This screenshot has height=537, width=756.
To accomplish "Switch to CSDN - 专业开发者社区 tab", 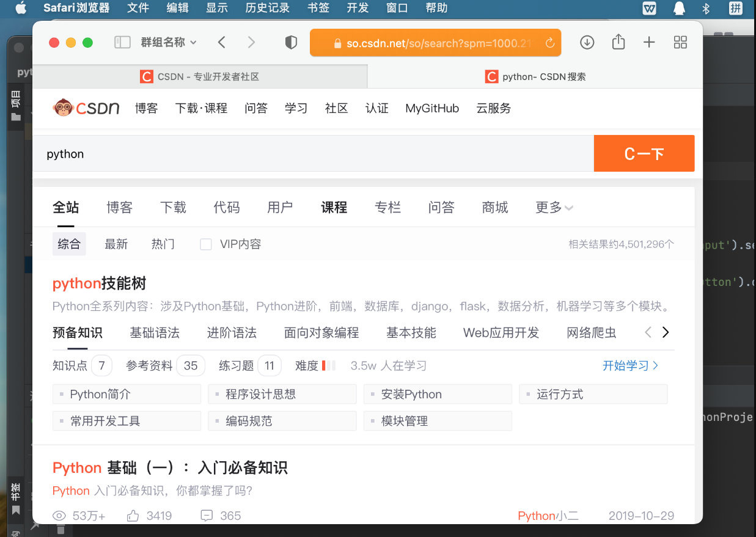I will (200, 76).
